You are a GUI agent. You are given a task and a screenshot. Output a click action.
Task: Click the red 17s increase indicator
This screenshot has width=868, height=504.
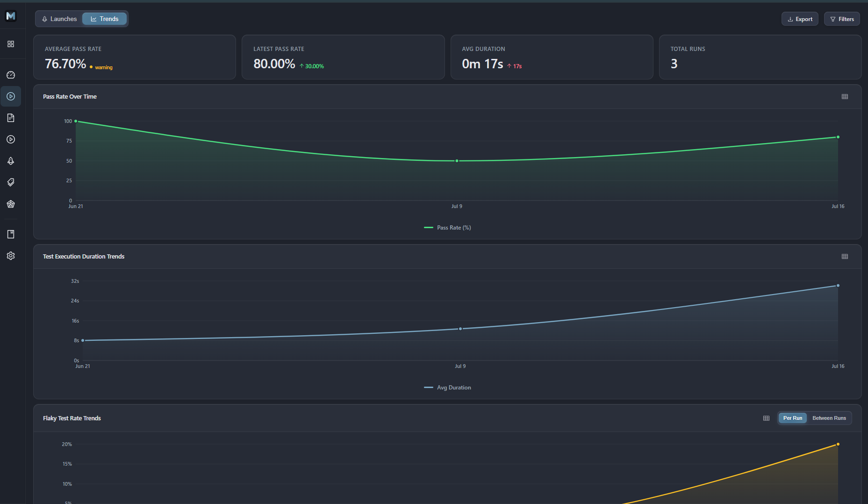[x=515, y=66]
